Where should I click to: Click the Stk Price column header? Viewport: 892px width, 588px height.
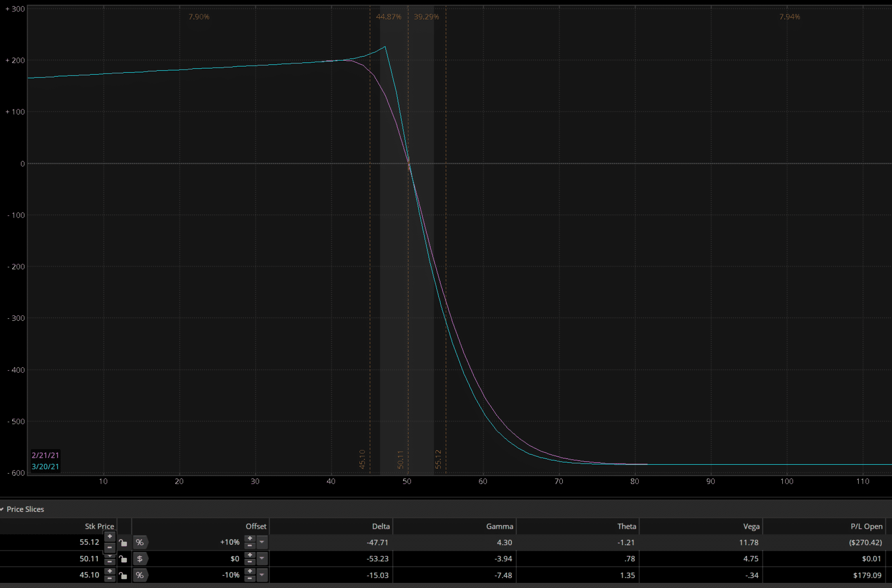pyautogui.click(x=99, y=526)
